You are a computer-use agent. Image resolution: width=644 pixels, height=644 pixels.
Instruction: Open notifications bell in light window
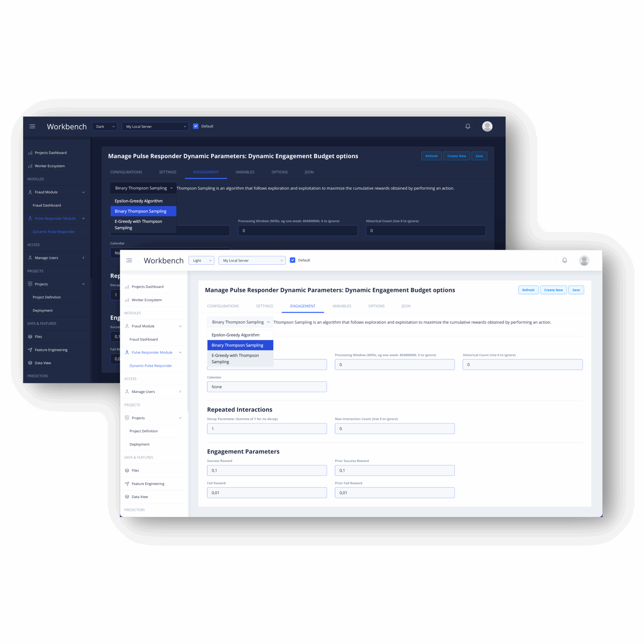[564, 260]
